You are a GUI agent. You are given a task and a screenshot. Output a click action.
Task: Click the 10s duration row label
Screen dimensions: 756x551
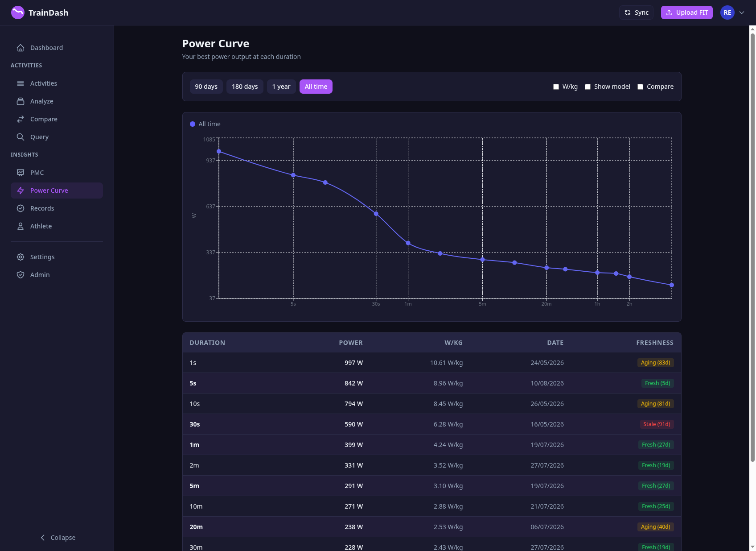(195, 404)
